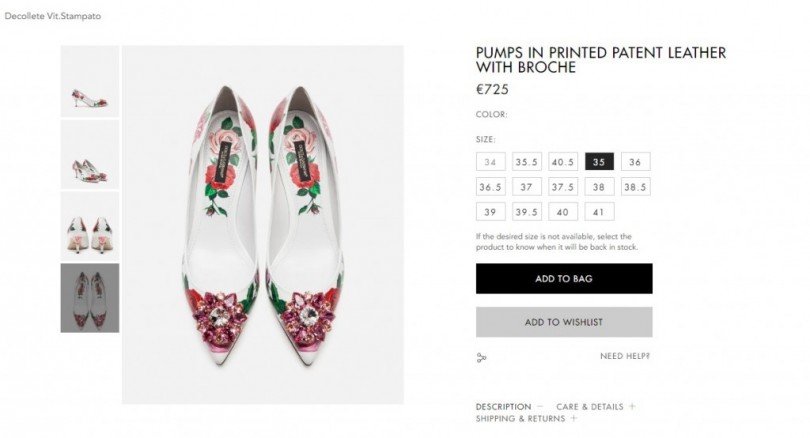Click Add to Wishlist button
Viewport: 810px width, 438px height.
tap(564, 322)
